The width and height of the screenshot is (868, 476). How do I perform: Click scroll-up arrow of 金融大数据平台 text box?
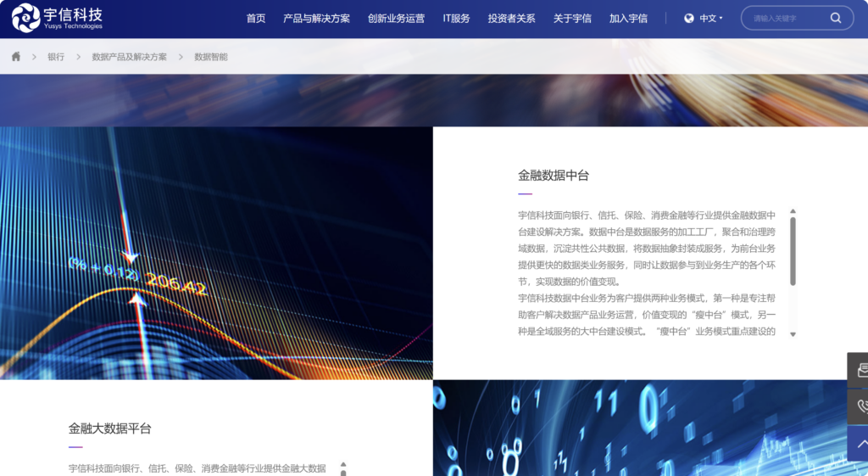coord(343,464)
